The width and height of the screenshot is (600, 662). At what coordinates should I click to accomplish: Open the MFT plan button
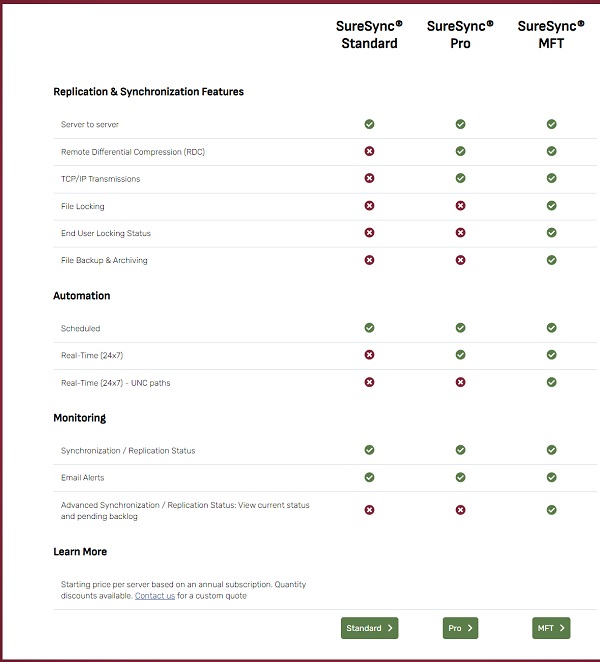pyautogui.click(x=551, y=628)
